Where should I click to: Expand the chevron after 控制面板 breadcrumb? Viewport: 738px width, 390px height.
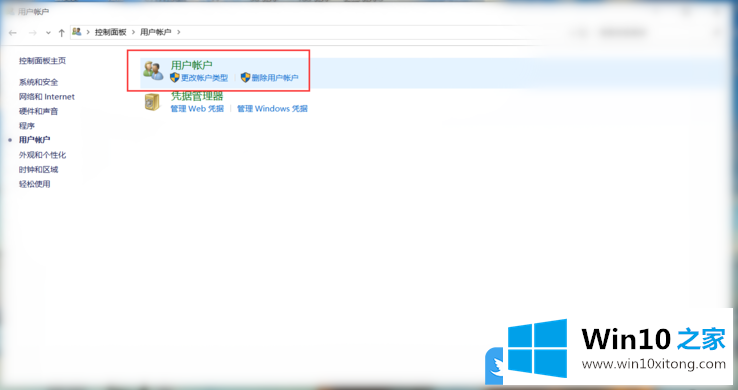(134, 32)
